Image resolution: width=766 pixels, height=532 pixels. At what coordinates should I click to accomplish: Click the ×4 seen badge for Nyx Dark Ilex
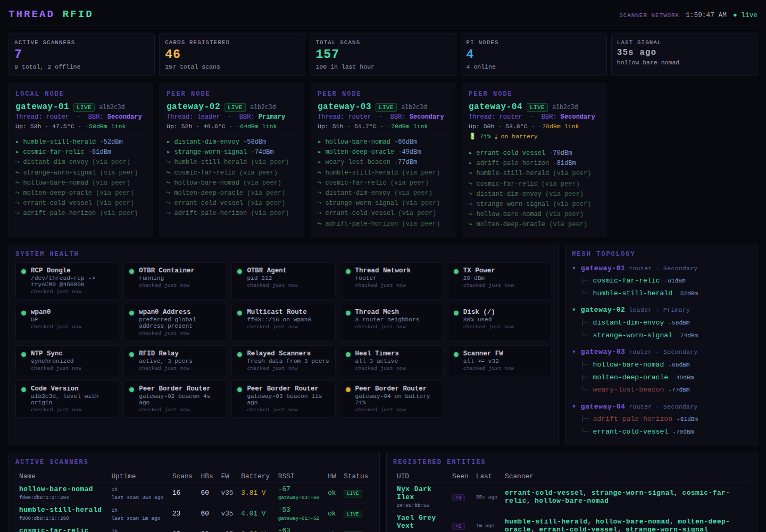click(458, 498)
